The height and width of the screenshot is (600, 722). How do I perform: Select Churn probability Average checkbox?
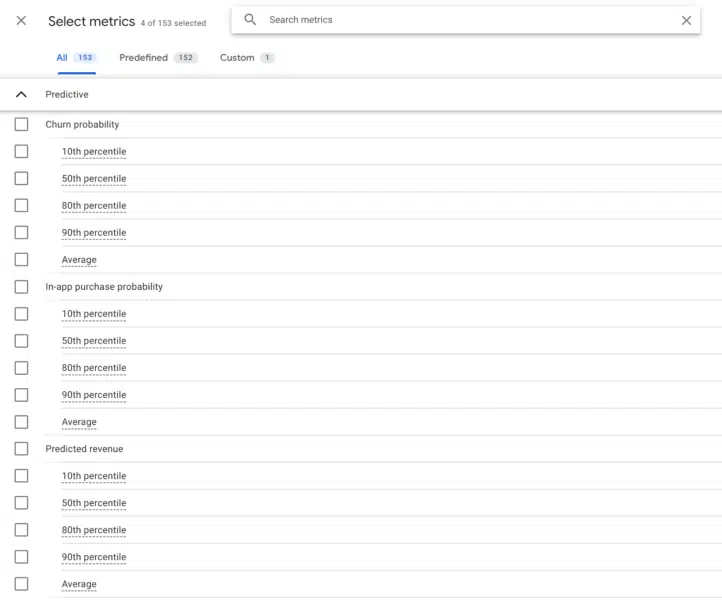click(x=21, y=260)
